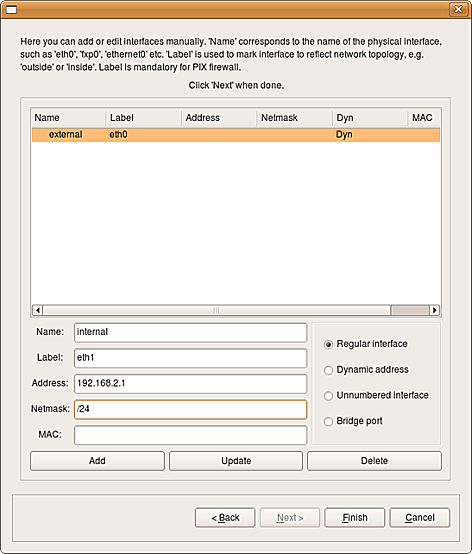The image size is (472, 554).
Task: Click the eth0 label cell
Action: pyautogui.click(x=118, y=135)
